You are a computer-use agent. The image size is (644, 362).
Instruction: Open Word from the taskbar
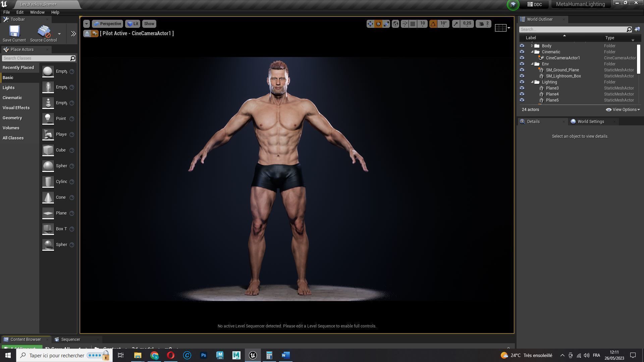pos(286,355)
